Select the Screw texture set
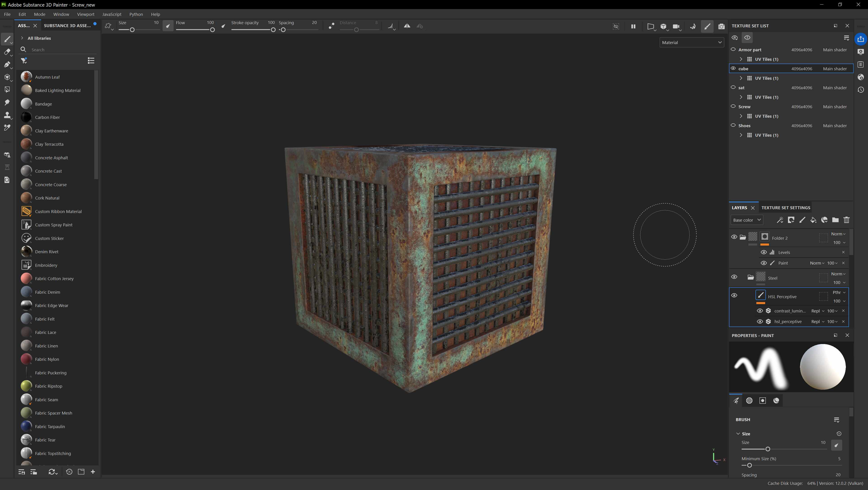 point(744,107)
